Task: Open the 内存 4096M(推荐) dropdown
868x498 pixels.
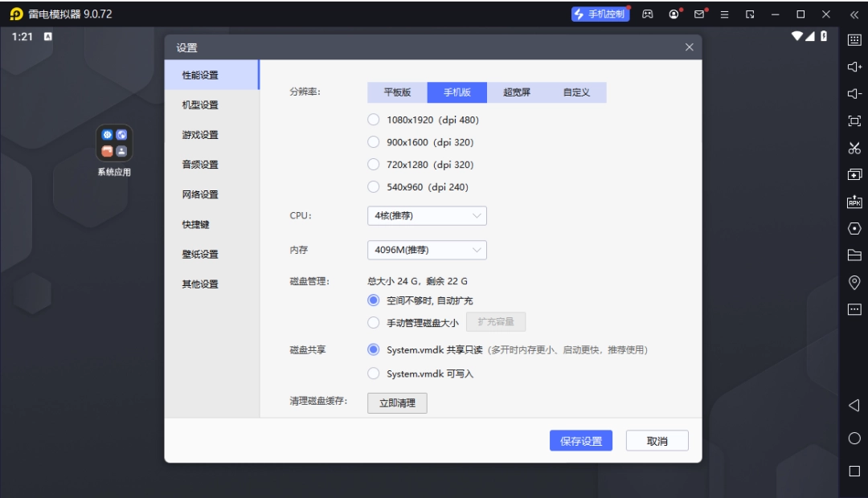Action: (x=427, y=250)
